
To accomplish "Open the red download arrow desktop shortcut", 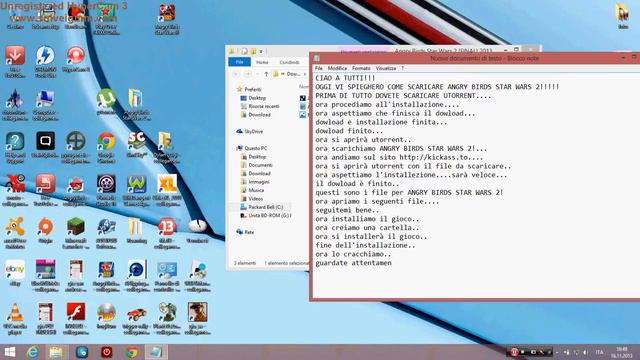I will click(x=15, y=61).
